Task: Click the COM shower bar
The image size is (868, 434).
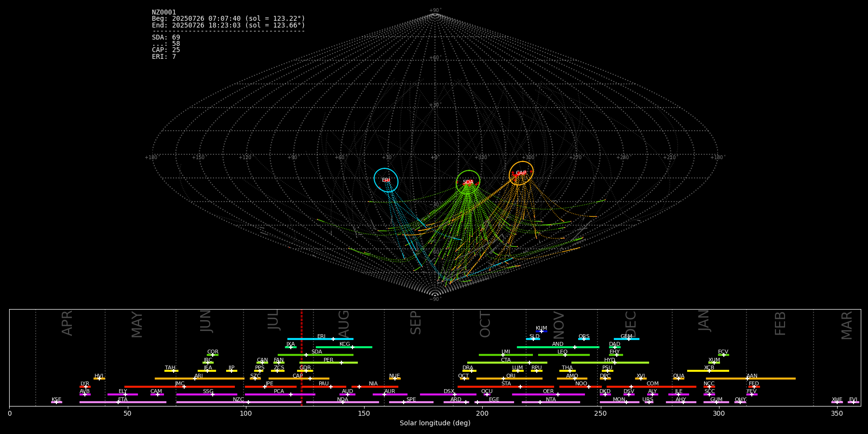Action: pyautogui.click(x=651, y=386)
